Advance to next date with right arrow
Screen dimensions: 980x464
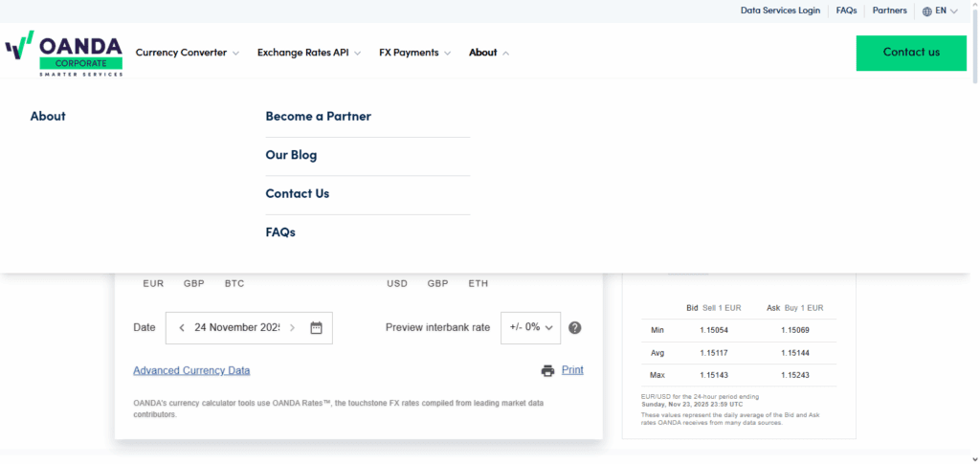(293, 327)
